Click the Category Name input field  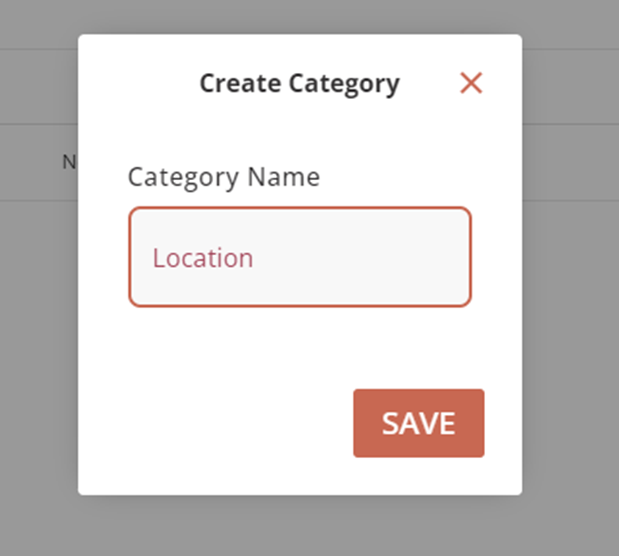click(x=299, y=257)
